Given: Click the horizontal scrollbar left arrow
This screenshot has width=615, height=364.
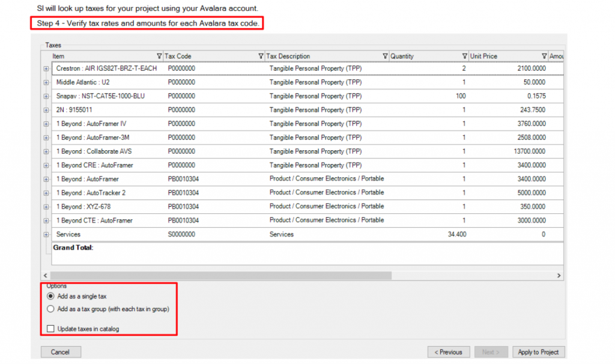Looking at the screenshot, I should tap(46, 275).
